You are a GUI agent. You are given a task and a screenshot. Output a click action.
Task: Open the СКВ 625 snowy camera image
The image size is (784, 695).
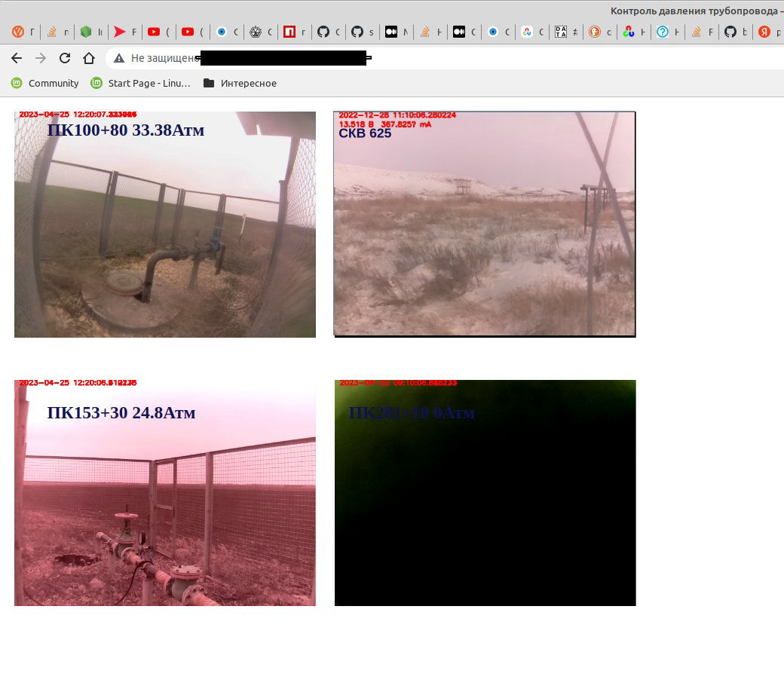(x=484, y=224)
